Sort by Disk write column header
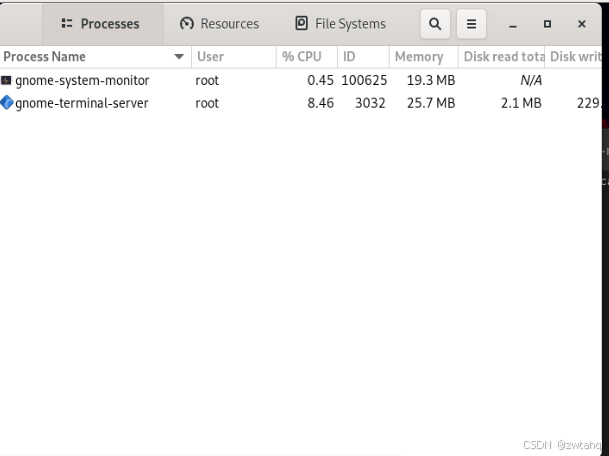609x456 pixels. tap(573, 57)
